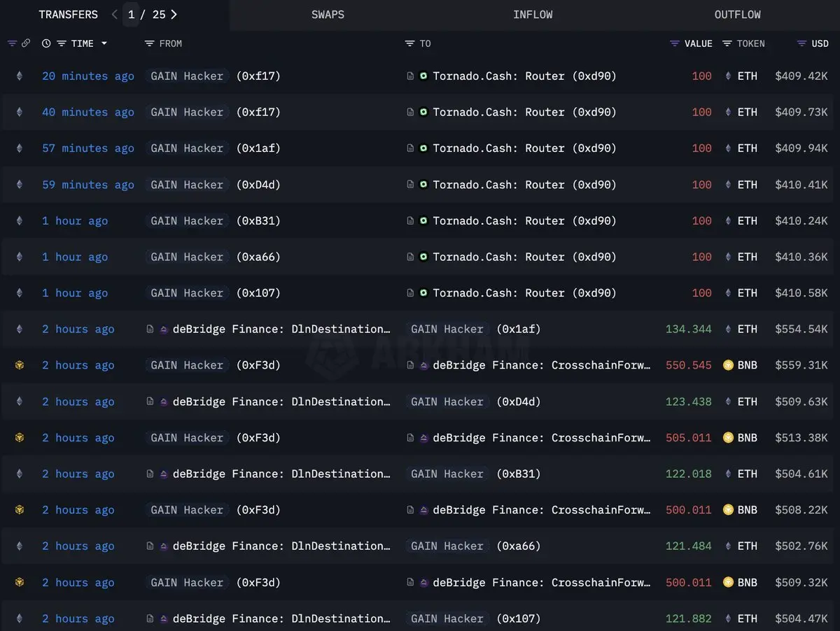Click Tornado.Cash logo in 57 minutes ago row

(x=423, y=148)
